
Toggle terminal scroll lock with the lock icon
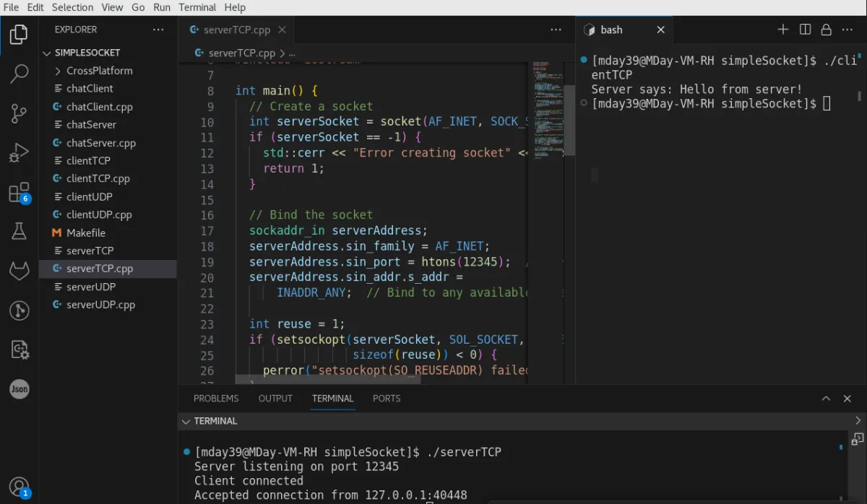(x=826, y=29)
